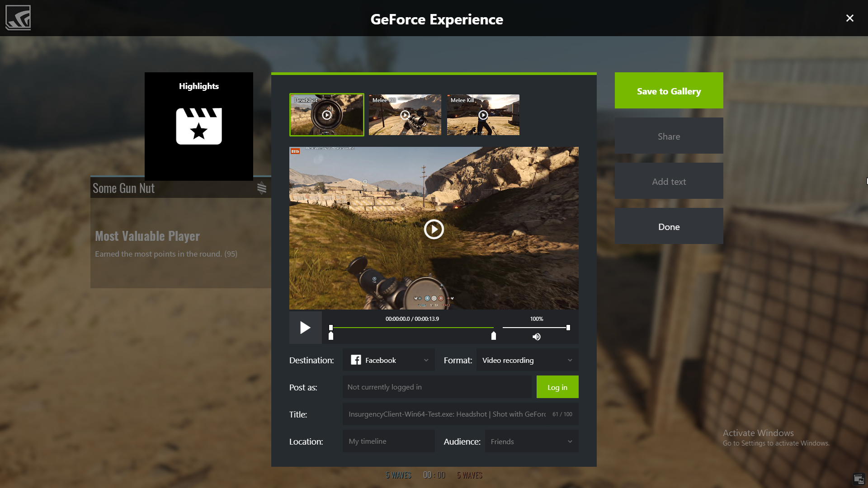868x488 pixels.
Task: Select the first Melee Kill thumbnail
Action: coord(405,115)
